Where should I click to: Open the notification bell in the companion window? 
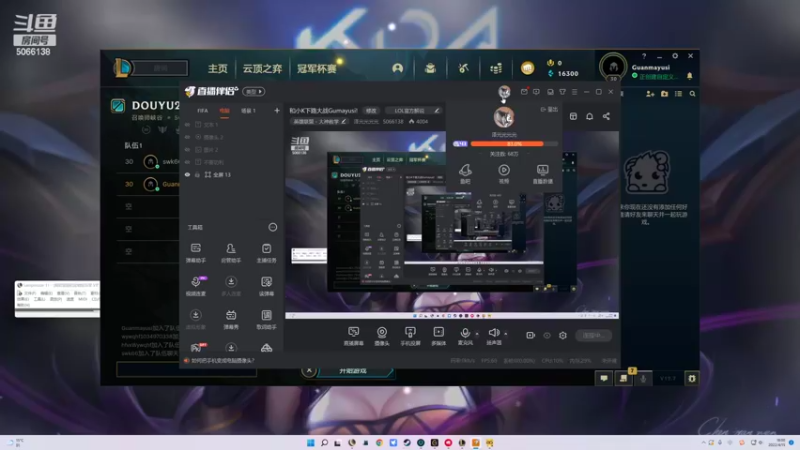(589, 116)
